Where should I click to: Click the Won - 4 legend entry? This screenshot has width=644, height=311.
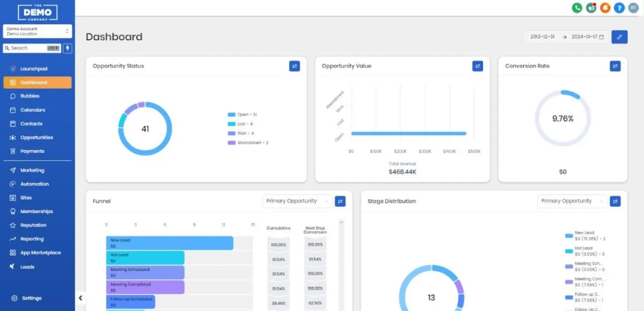click(x=241, y=134)
